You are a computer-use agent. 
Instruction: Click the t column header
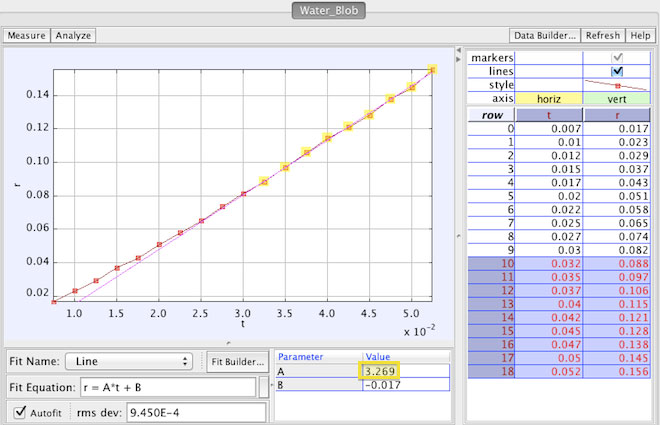click(550, 114)
